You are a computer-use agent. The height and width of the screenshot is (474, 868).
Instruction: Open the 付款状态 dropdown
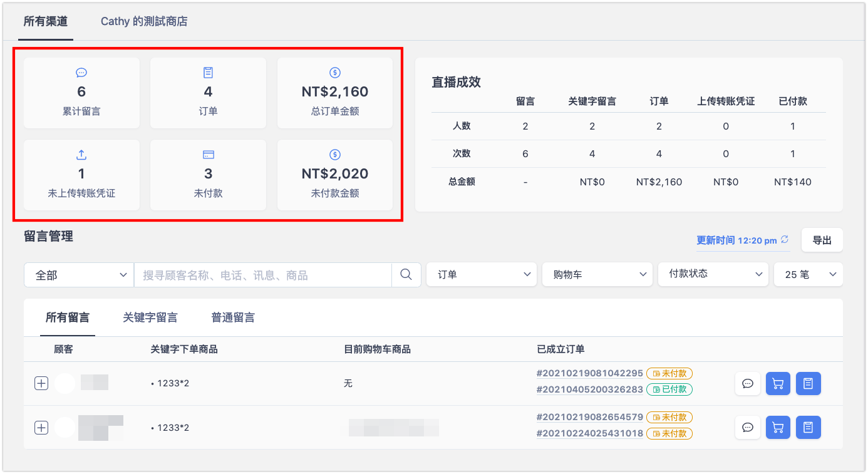tap(713, 274)
